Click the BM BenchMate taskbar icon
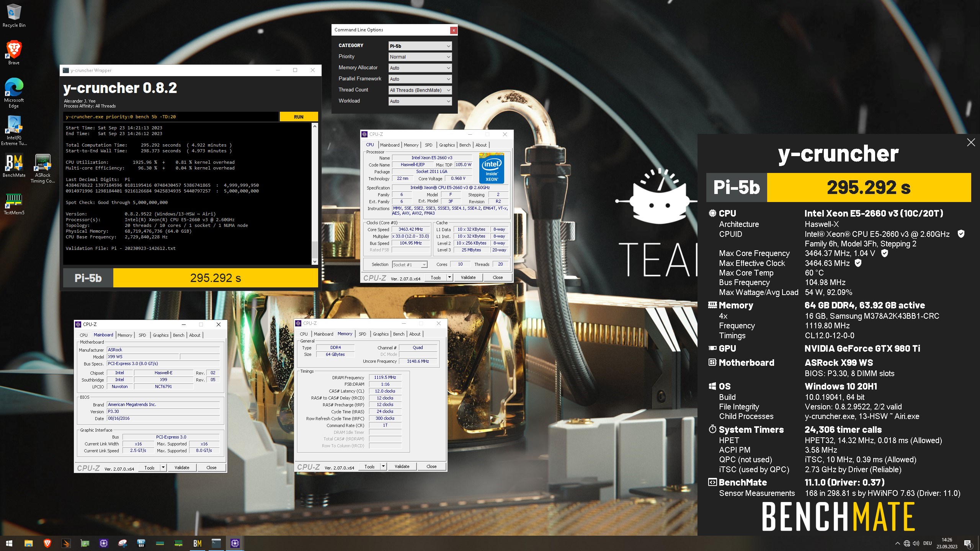Screen dimensions: 980x551 197,543
